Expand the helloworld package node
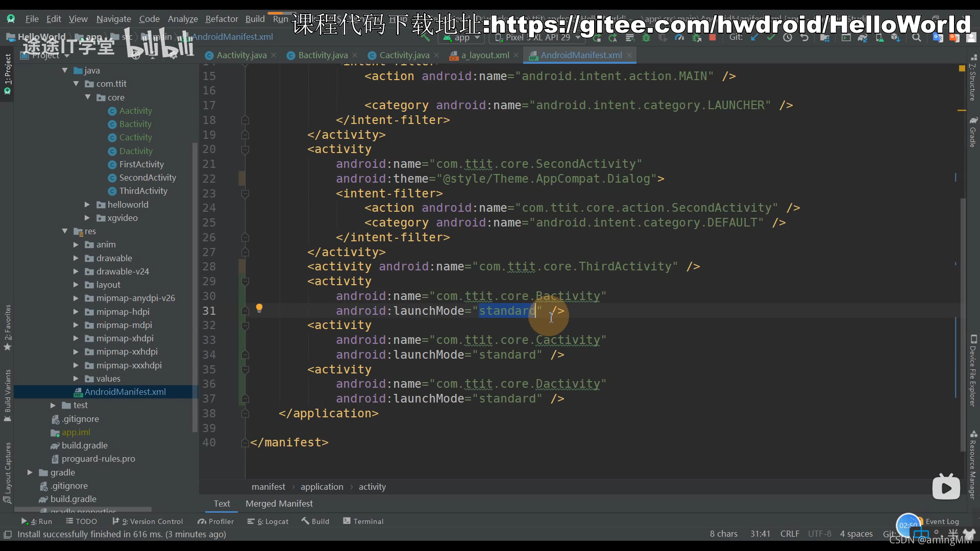This screenshot has width=980, height=551. 87,205
